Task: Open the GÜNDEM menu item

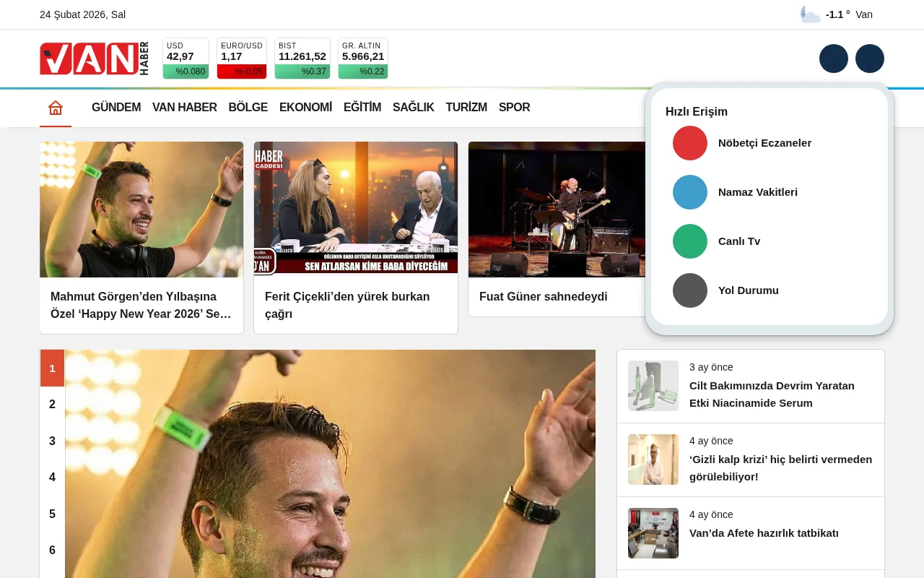Action: [x=116, y=107]
